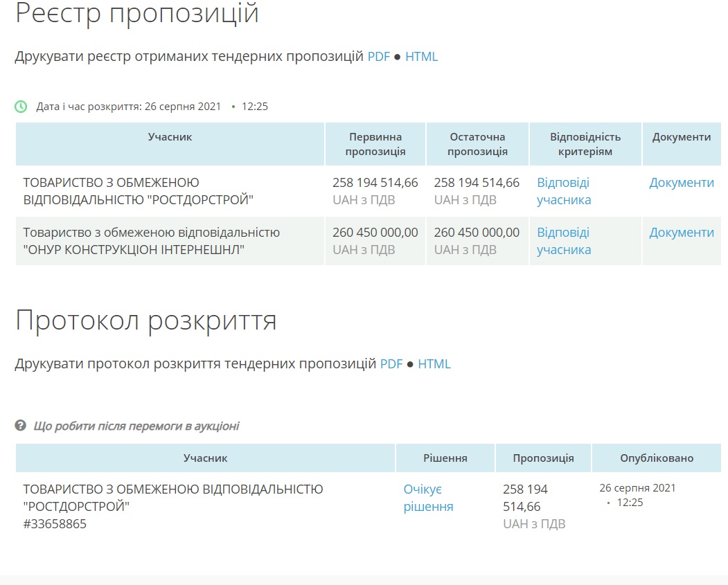Click the 'Учасник' header in registry table

tap(170, 144)
